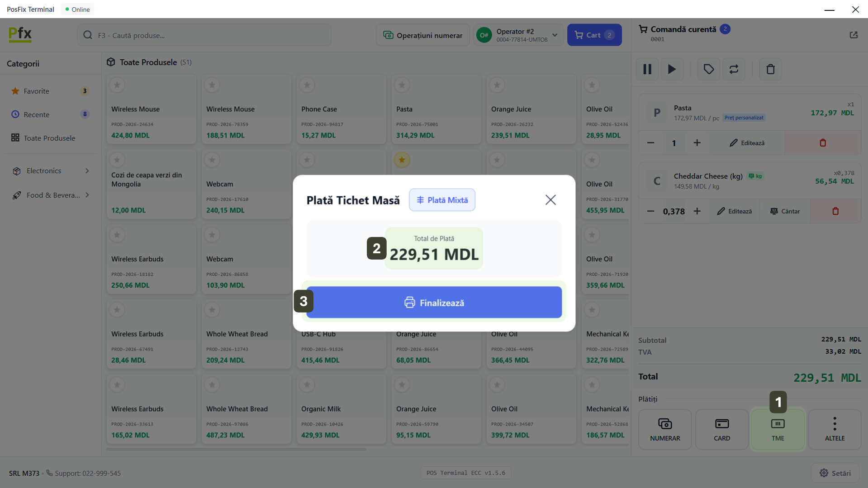
Task: Clear order using top trash icon
Action: [x=770, y=69]
